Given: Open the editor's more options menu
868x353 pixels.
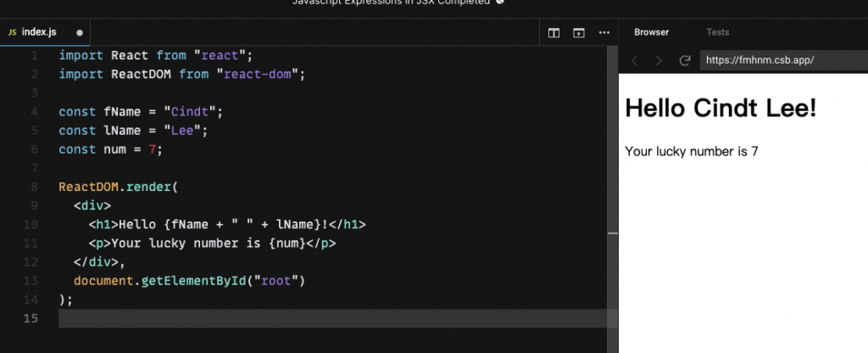Looking at the screenshot, I should coord(604,33).
